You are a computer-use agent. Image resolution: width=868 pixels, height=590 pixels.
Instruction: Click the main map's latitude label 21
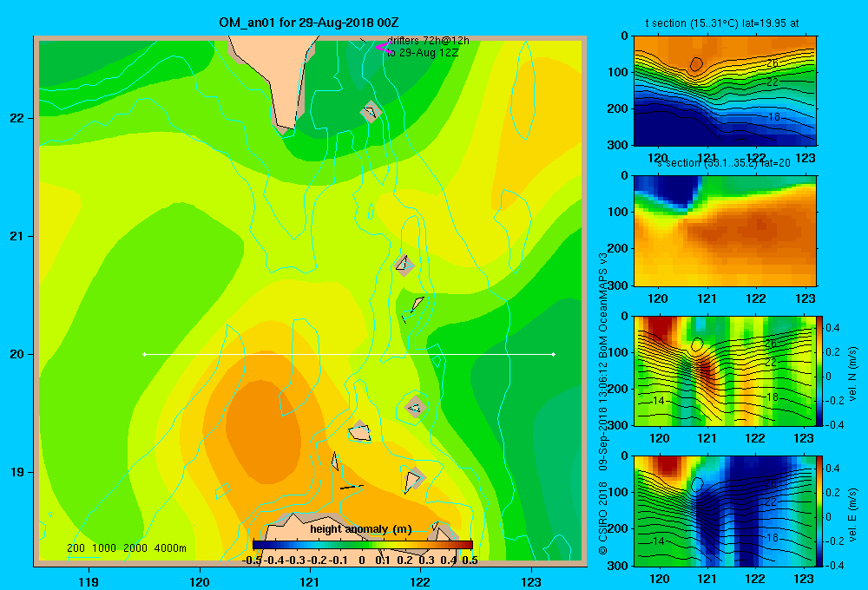[16, 236]
